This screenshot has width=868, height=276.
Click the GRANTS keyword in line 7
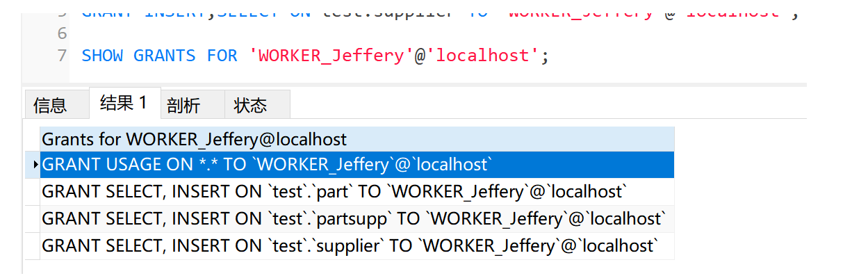[x=165, y=55]
